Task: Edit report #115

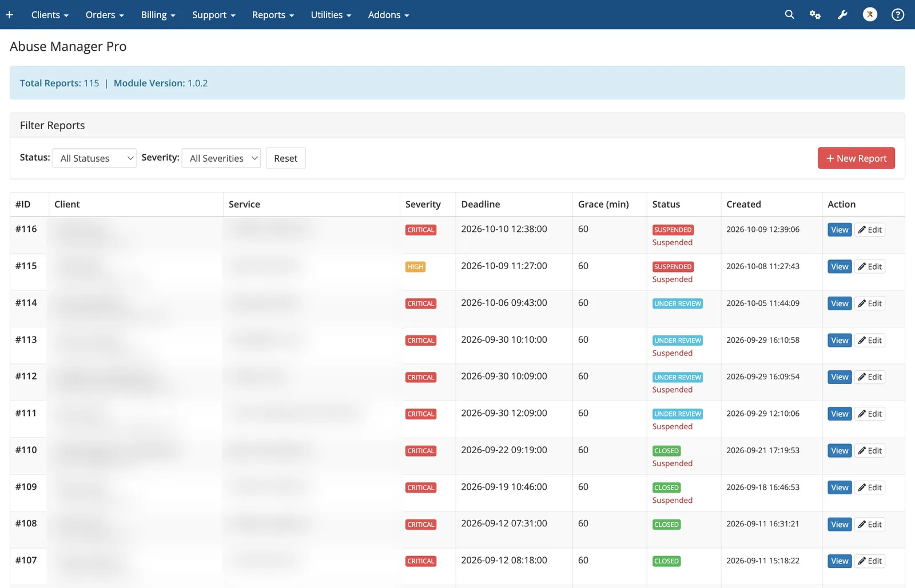Action: pos(870,267)
